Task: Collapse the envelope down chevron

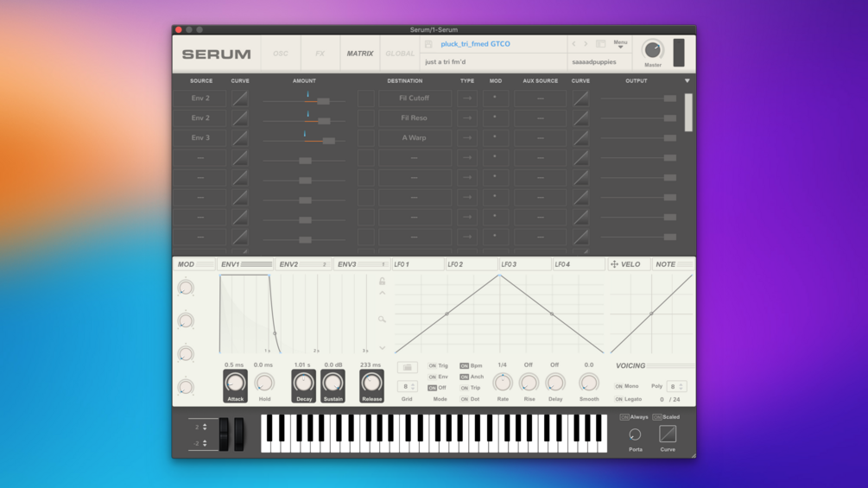Action: point(382,348)
